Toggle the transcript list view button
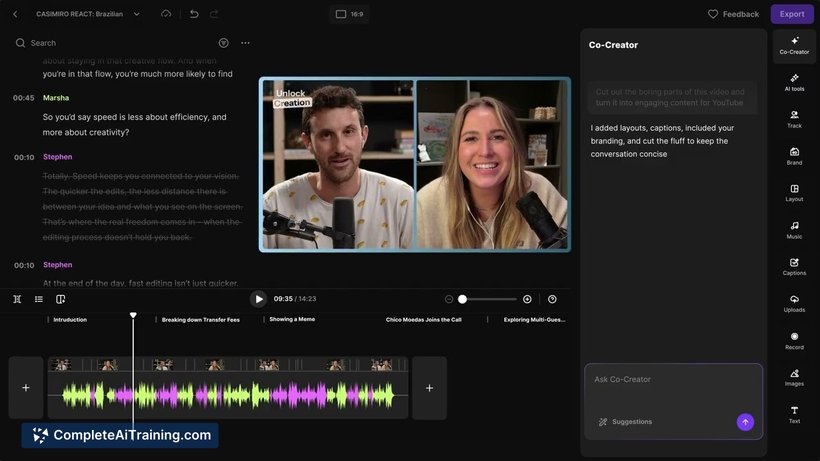 coord(39,299)
